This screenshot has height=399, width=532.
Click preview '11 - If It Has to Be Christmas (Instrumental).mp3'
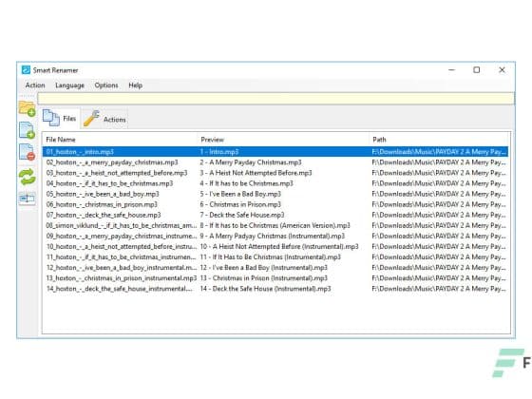(x=271, y=256)
